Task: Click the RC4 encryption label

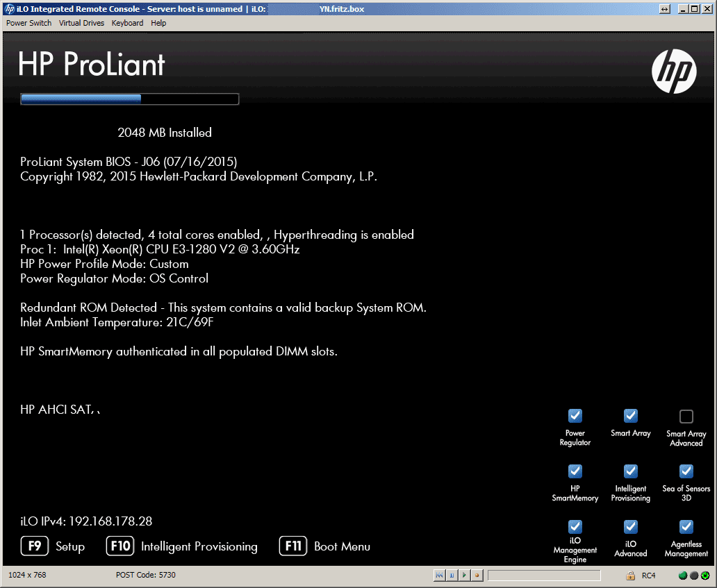Action: [x=648, y=576]
